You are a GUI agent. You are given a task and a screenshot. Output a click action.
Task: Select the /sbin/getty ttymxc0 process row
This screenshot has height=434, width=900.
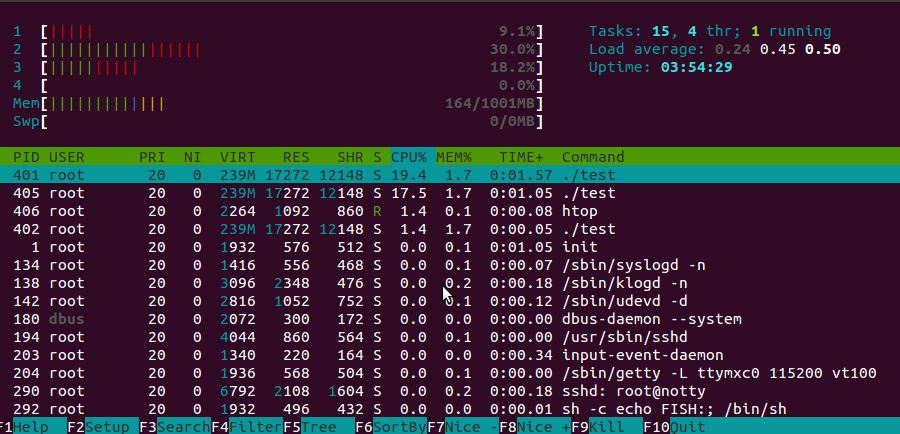[450, 373]
